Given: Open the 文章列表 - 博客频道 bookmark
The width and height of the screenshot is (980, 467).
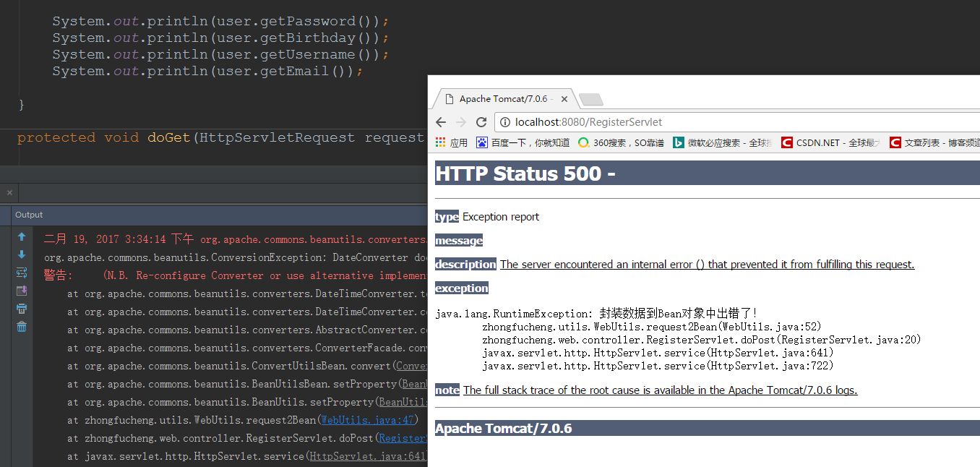Looking at the screenshot, I should (934, 143).
